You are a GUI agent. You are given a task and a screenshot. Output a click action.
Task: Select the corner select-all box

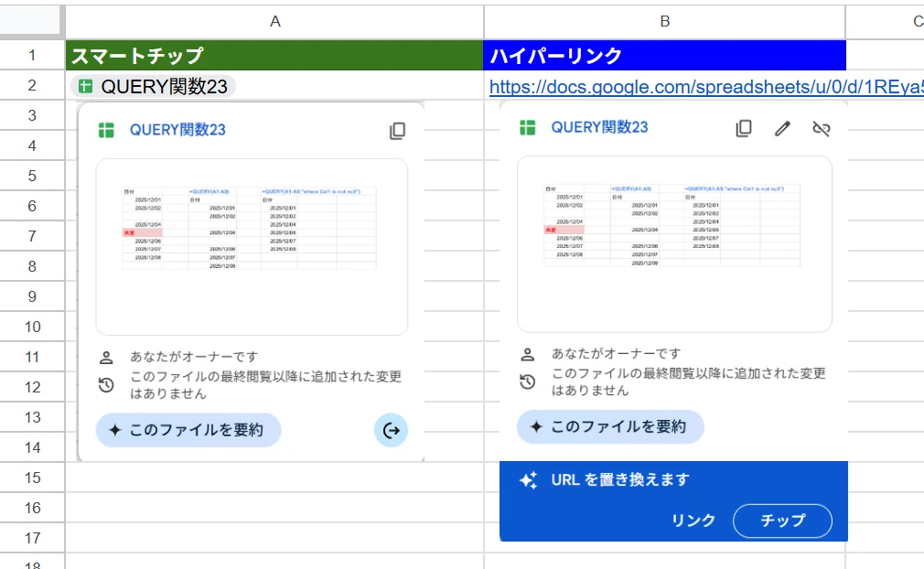[30, 21]
